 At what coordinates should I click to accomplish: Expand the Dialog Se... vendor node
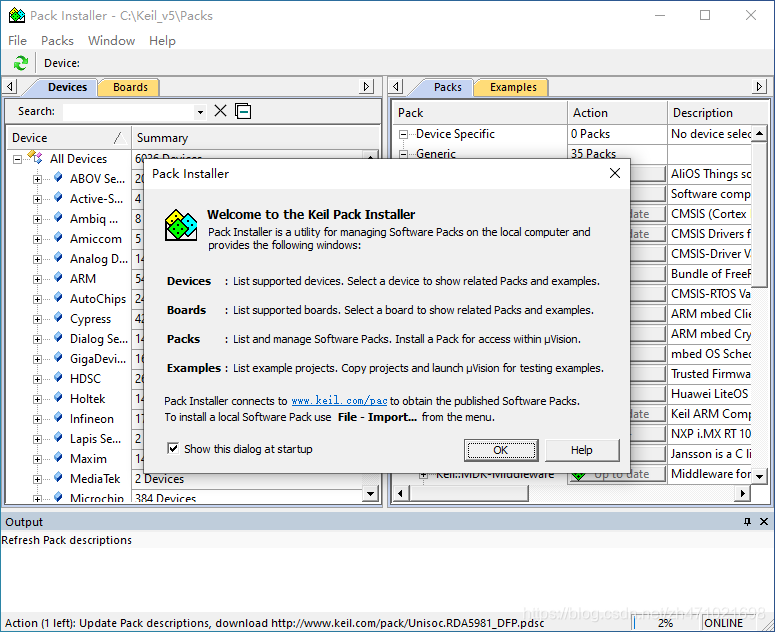click(x=38, y=339)
